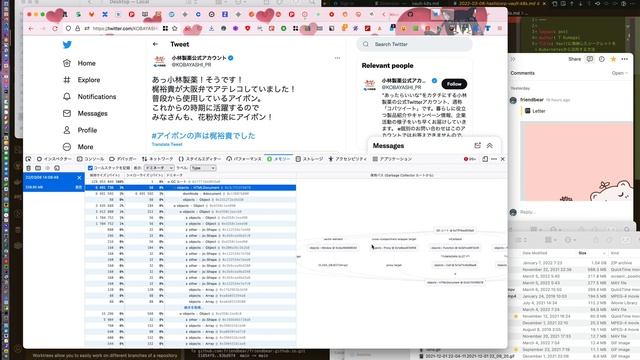This screenshot has height=360, width=640.
Task: Switch to the アプリケーション devtools tab
Action: [x=392, y=159]
